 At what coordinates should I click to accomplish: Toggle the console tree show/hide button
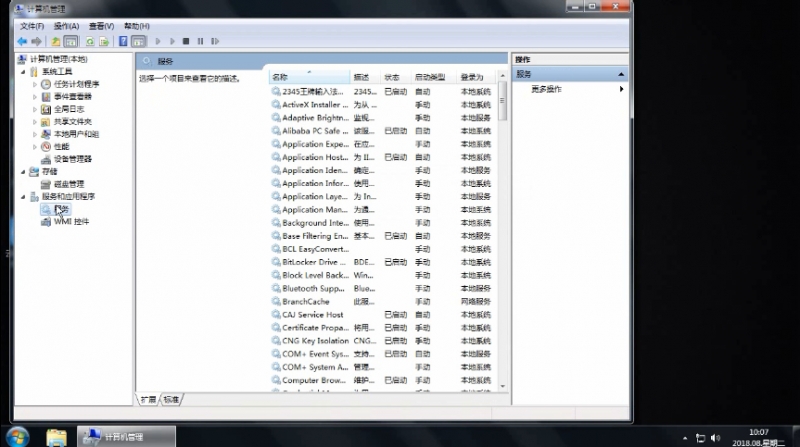[71, 41]
